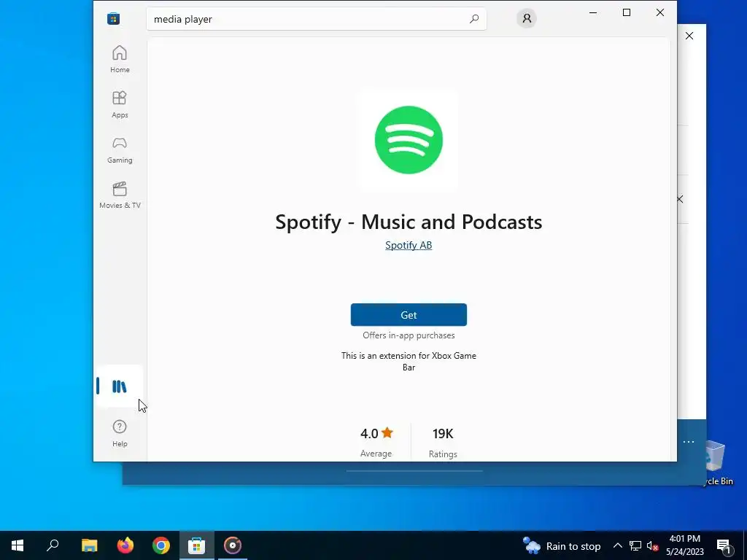Click the Microsoft Store taskbar icon
This screenshot has width=747, height=560.
[197, 545]
